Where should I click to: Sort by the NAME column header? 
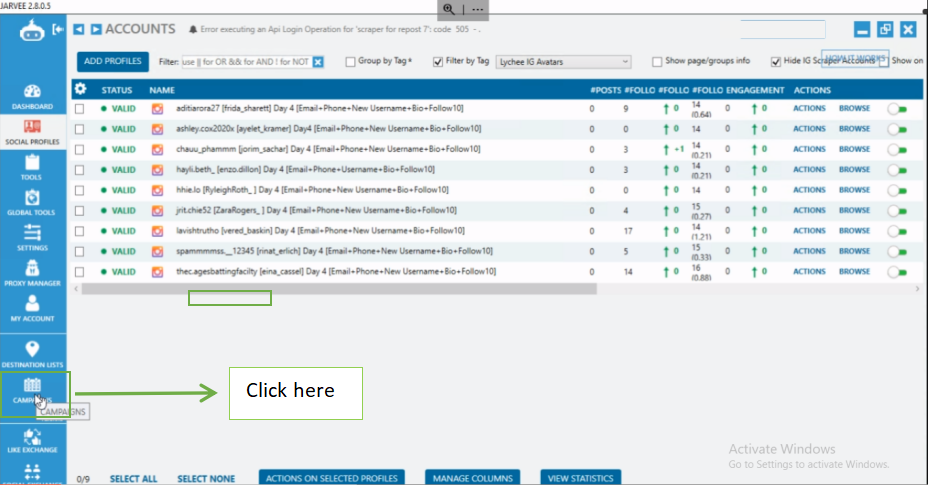coord(162,90)
